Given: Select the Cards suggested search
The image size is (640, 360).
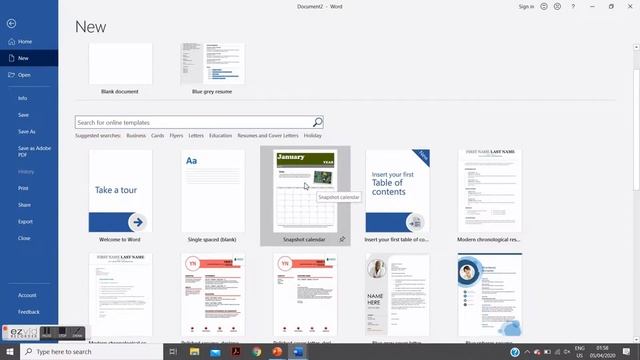Looking at the screenshot, I should pyautogui.click(x=158, y=136).
